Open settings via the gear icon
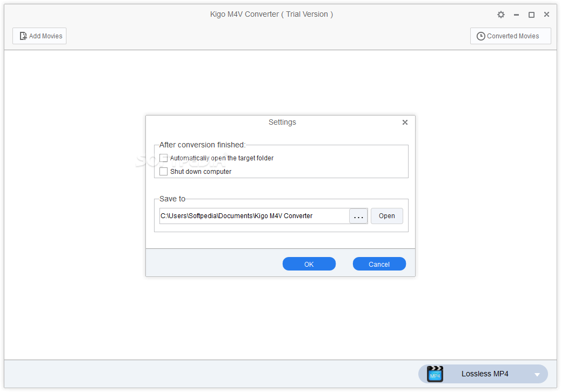561x392 pixels. point(501,15)
